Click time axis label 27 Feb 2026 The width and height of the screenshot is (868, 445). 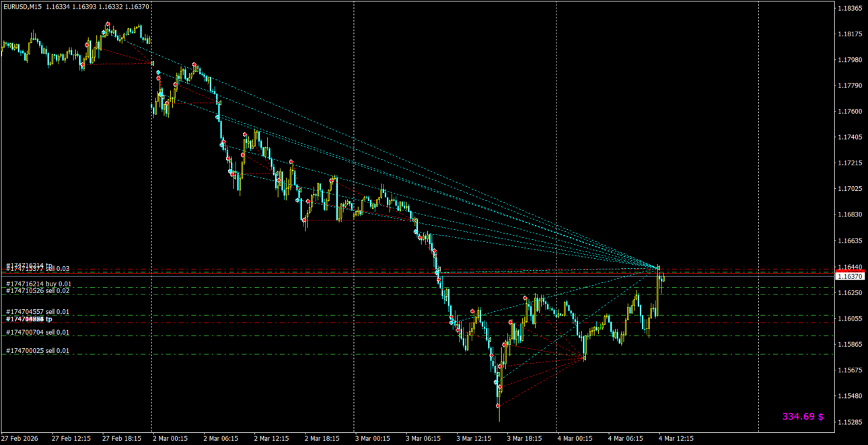pos(20,438)
